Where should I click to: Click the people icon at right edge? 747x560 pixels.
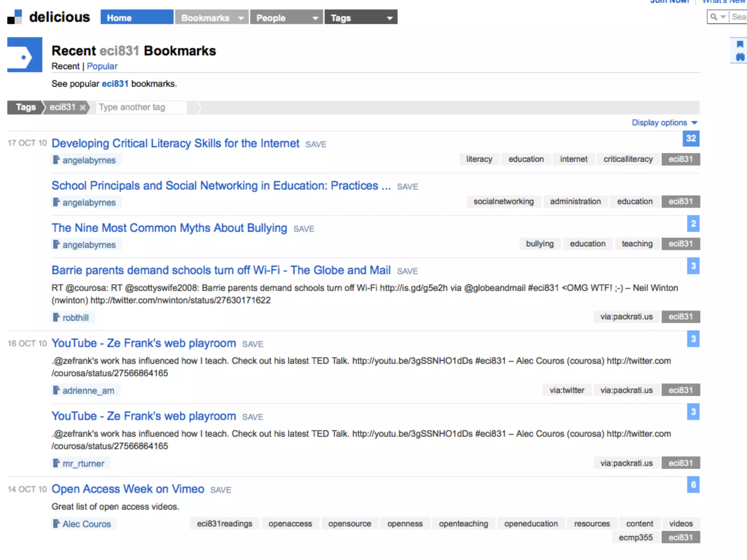point(740,57)
